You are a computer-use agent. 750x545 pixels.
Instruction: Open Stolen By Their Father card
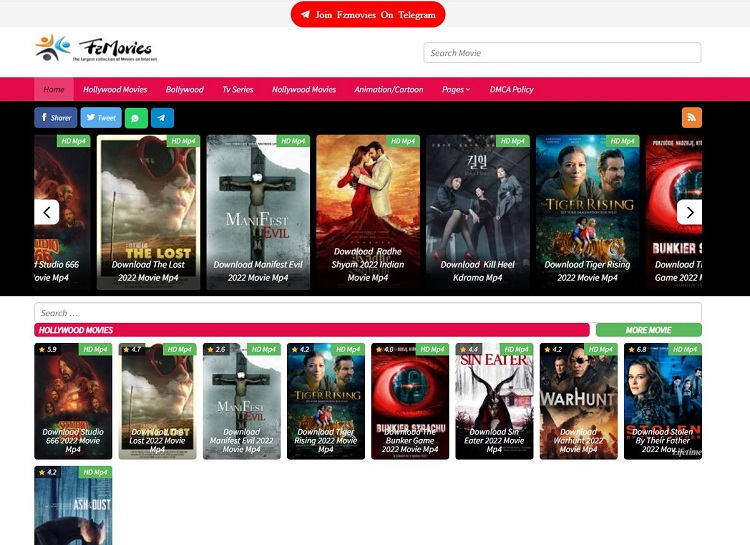click(x=662, y=401)
